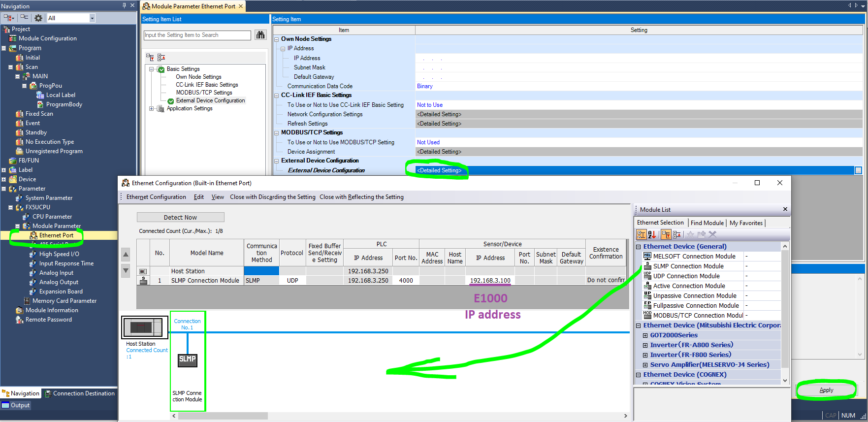868x422 pixels.
Task: Click the Output tab at the bottom
Action: [16, 405]
